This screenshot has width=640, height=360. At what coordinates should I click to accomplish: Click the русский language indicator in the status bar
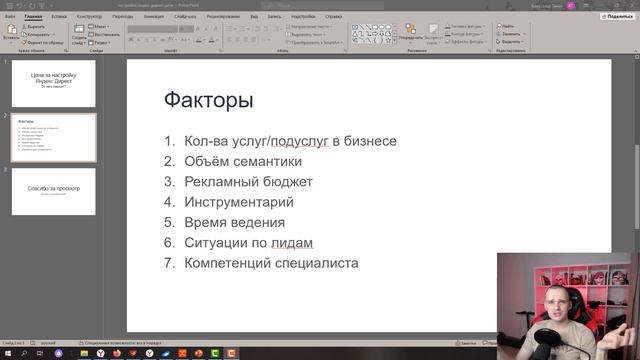tap(48, 343)
